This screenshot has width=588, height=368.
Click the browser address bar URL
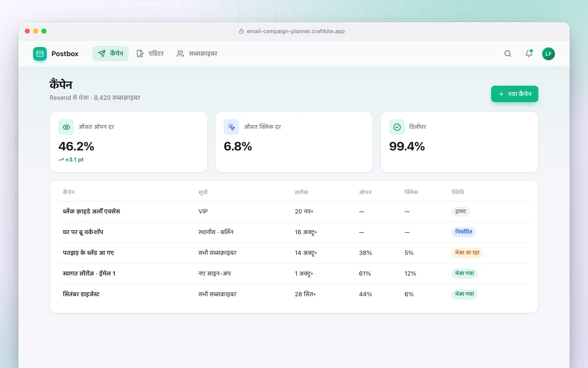296,31
